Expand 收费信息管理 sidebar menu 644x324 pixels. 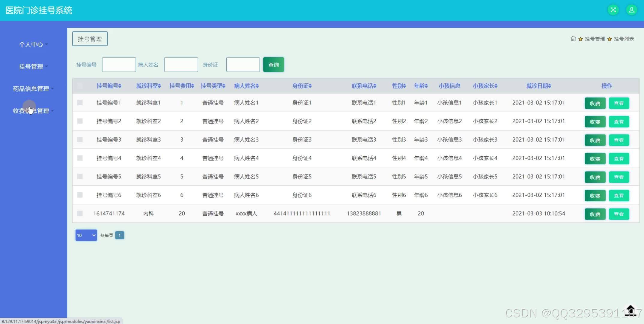pyautogui.click(x=33, y=111)
